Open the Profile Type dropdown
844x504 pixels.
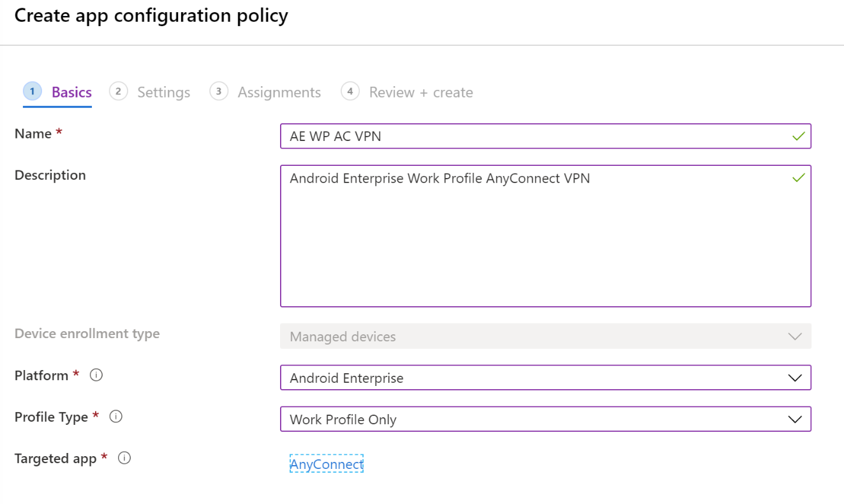coord(545,419)
